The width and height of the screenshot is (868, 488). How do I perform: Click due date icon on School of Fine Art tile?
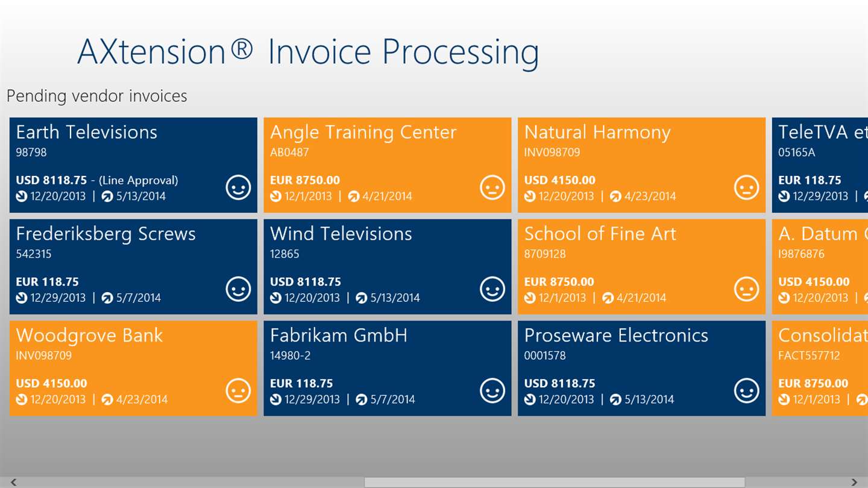[x=608, y=298]
